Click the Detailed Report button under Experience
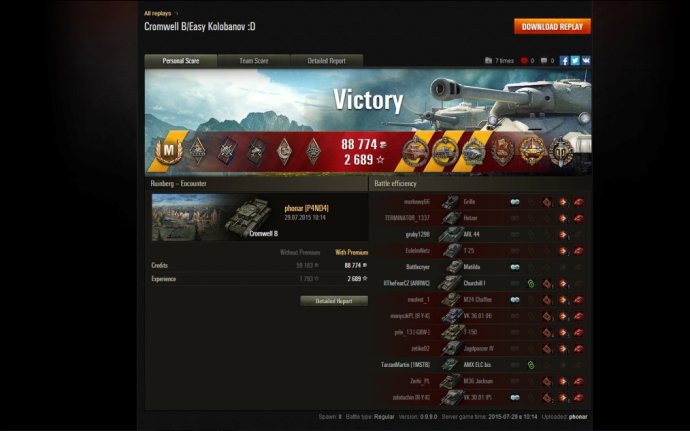The height and width of the screenshot is (431, 690). pos(334,301)
